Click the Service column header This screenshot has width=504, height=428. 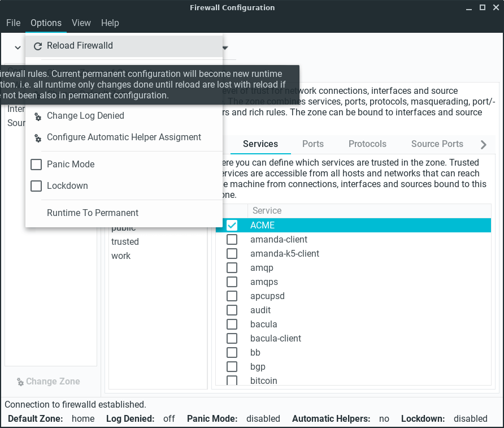click(267, 211)
